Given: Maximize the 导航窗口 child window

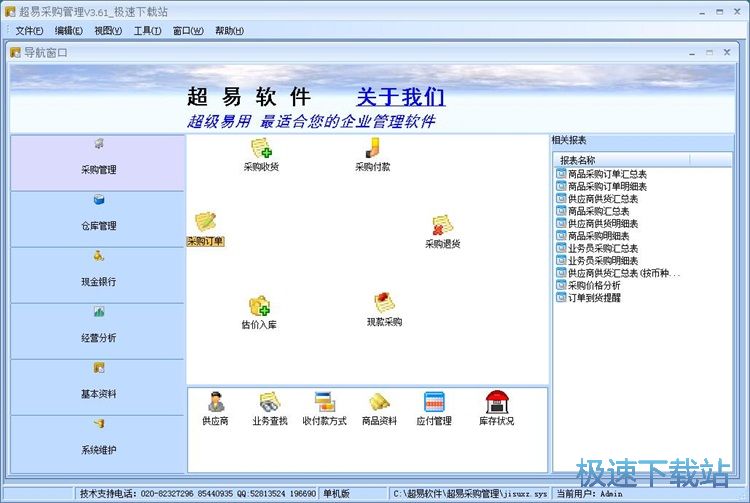Looking at the screenshot, I should click(709, 53).
